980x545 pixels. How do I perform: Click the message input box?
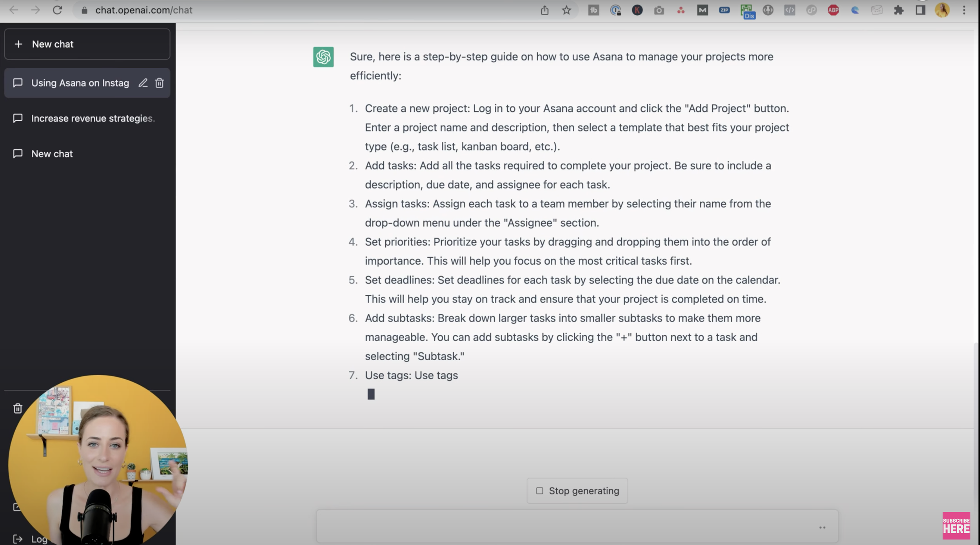point(577,527)
